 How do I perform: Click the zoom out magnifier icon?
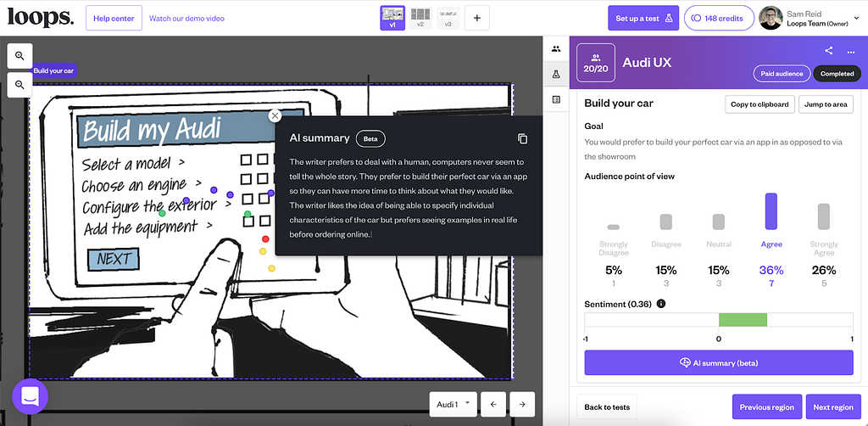click(x=20, y=85)
